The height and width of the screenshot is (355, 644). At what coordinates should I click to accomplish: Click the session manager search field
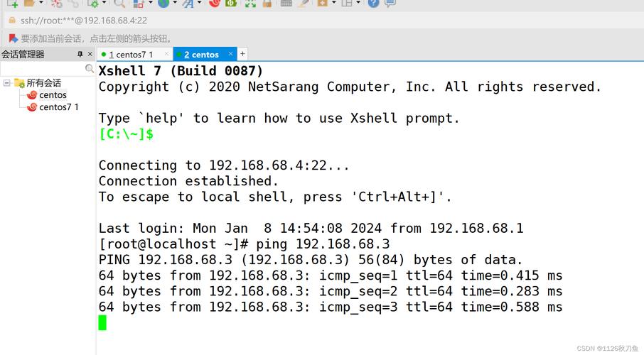click(x=43, y=69)
